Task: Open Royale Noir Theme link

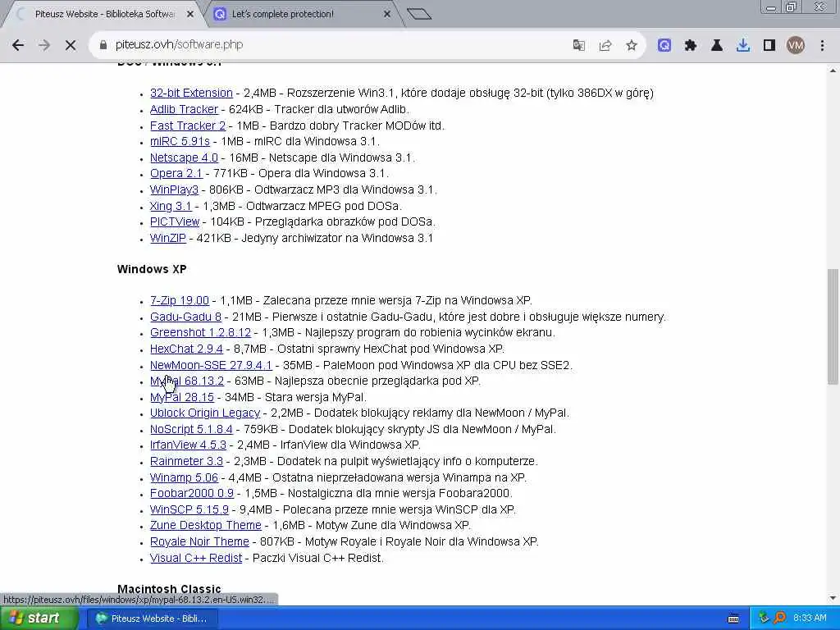Action: (x=199, y=541)
